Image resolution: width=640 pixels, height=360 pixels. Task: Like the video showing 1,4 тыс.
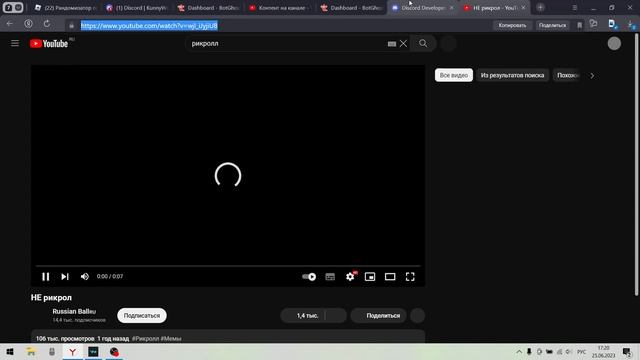tap(303, 316)
